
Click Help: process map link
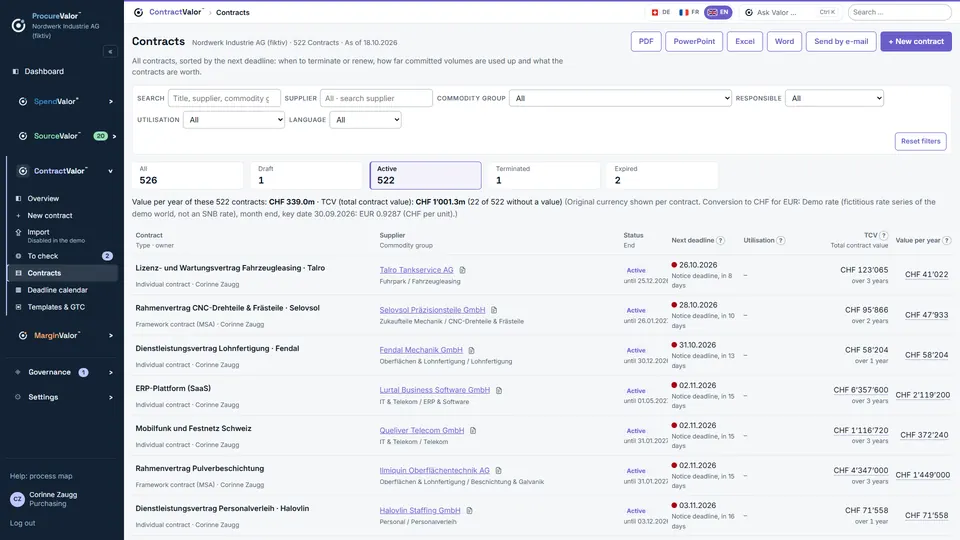(41, 476)
